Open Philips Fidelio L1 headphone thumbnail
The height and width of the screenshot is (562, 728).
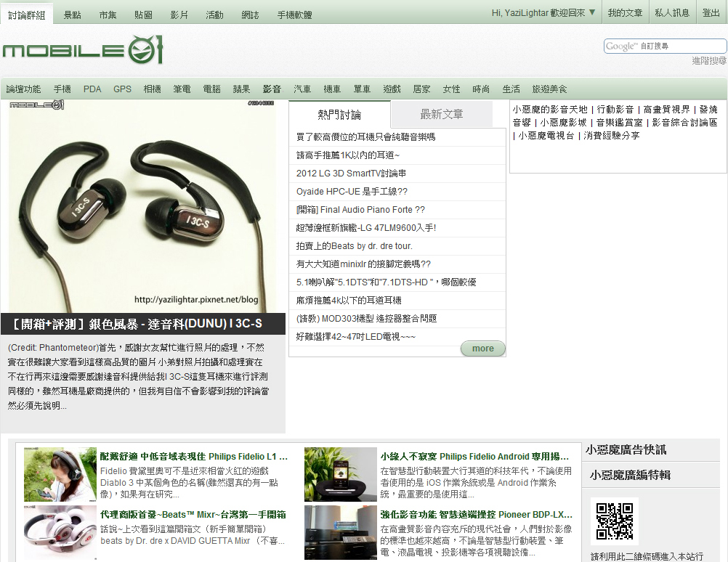tap(60, 474)
